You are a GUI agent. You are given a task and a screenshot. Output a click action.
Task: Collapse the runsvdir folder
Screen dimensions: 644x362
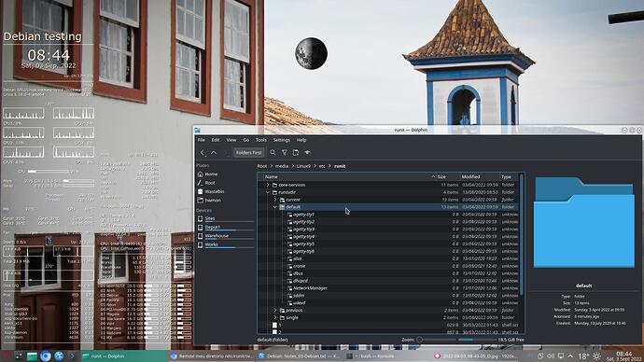(268, 192)
